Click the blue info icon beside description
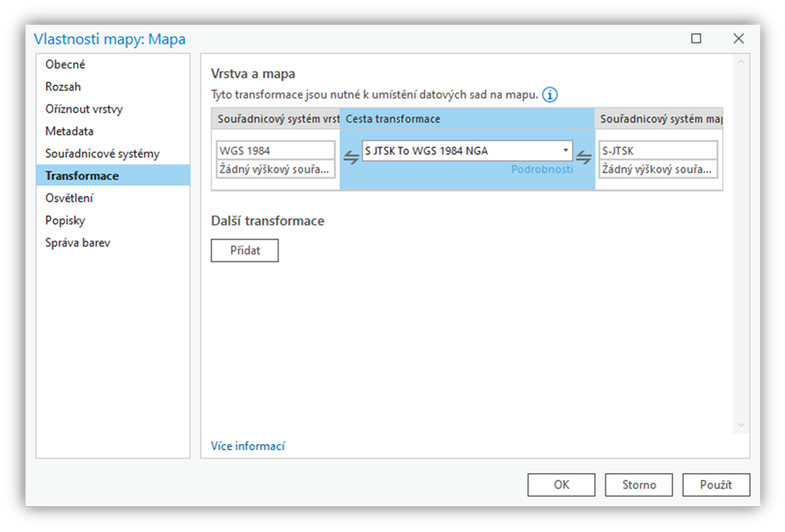The width and height of the screenshot is (785, 532). tap(550, 94)
